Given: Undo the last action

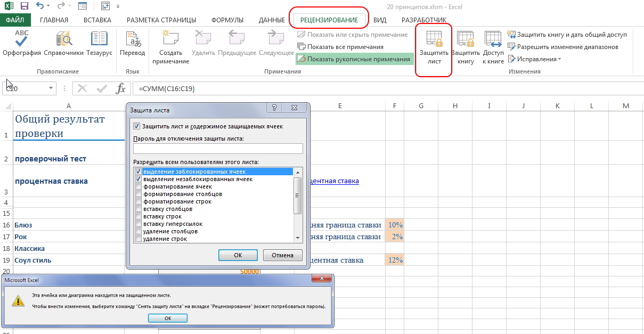Looking at the screenshot, I should (40, 6).
